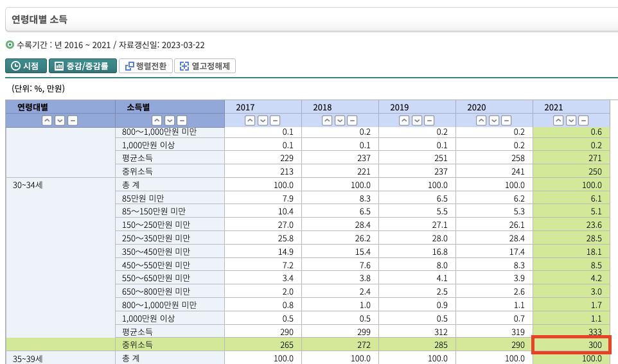
Task: Click the 450~550만원 미만 row label
Action: click(170, 265)
